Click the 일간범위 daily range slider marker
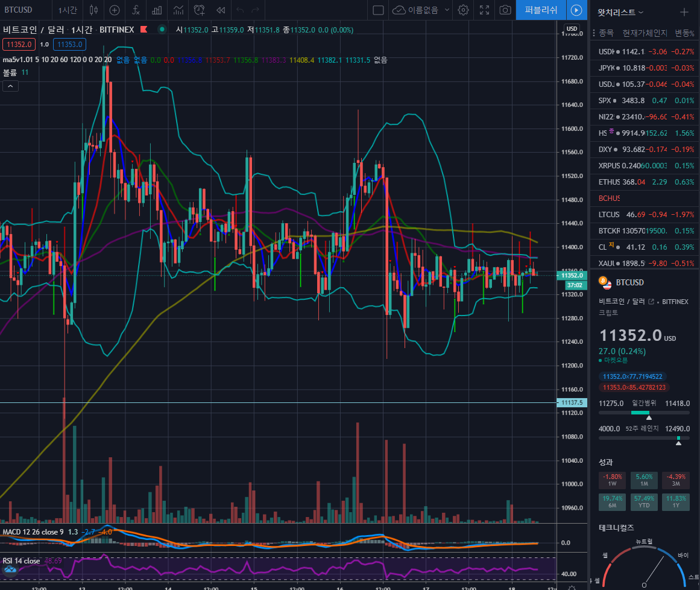The width and height of the screenshot is (700, 590). (649, 417)
